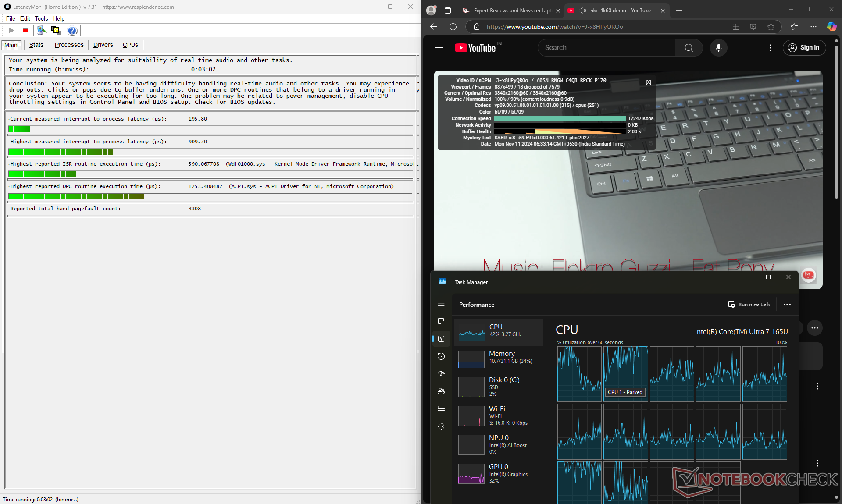The width and height of the screenshot is (842, 504).
Task: Open the Copilot icon in Edge
Action: pyautogui.click(x=831, y=27)
